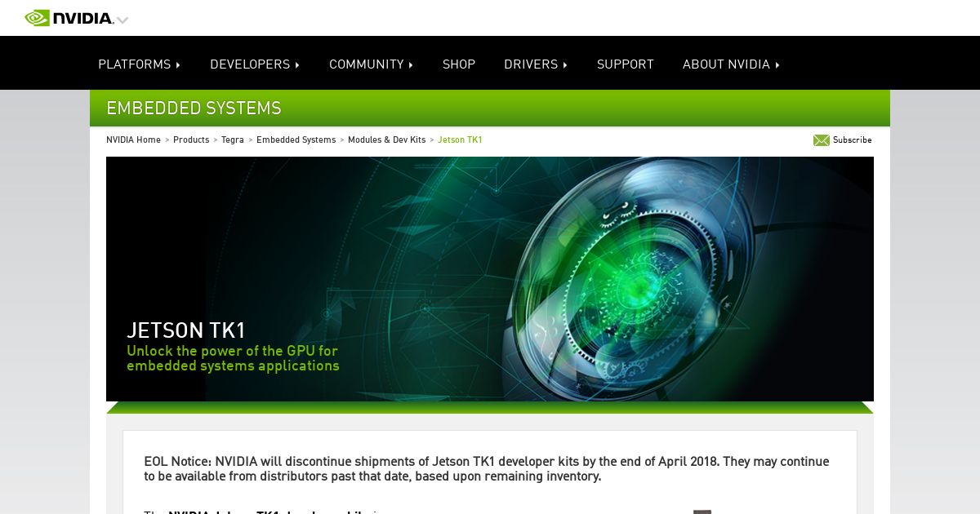Expand the ABOUT NVIDIA menu
The image size is (980, 514).
point(731,64)
